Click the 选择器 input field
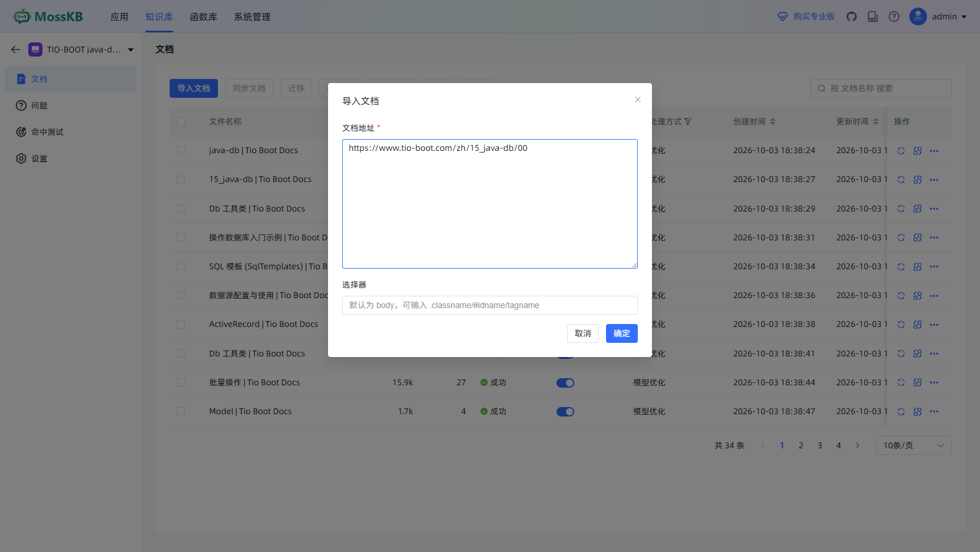The image size is (980, 552). 490,305
